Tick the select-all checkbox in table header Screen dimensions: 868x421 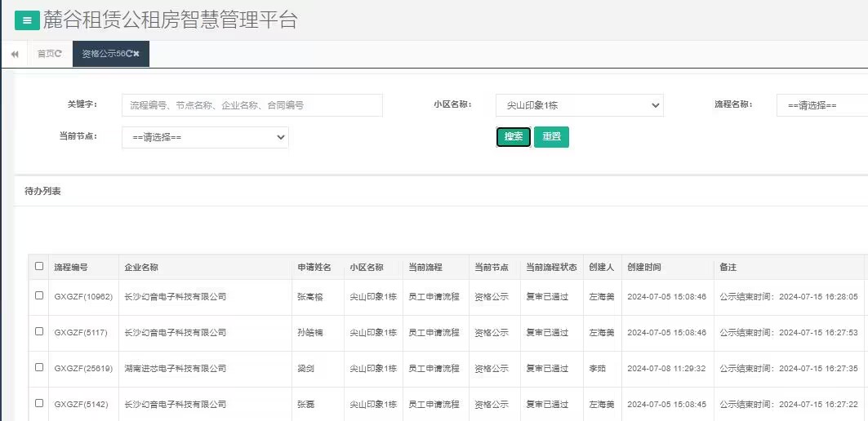tap(39, 266)
